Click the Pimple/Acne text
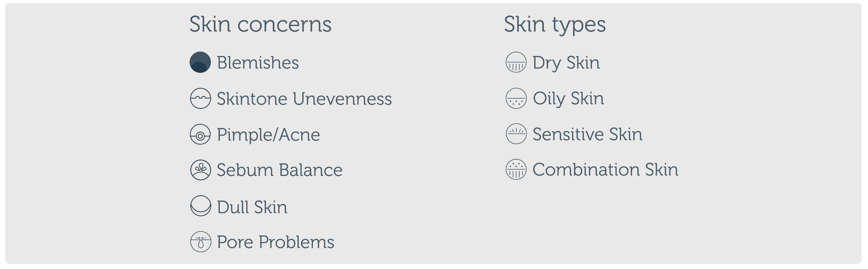This screenshot has width=868, height=269. click(268, 134)
